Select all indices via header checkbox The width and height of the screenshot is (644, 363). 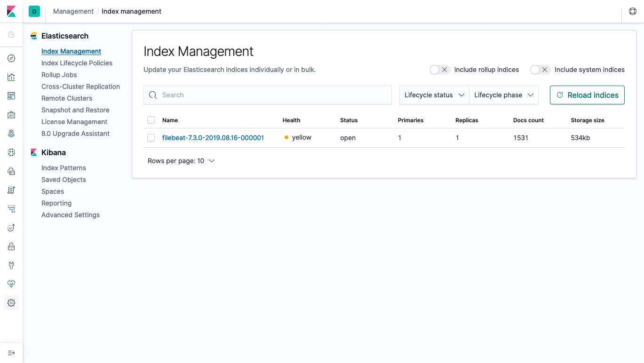pos(151,120)
